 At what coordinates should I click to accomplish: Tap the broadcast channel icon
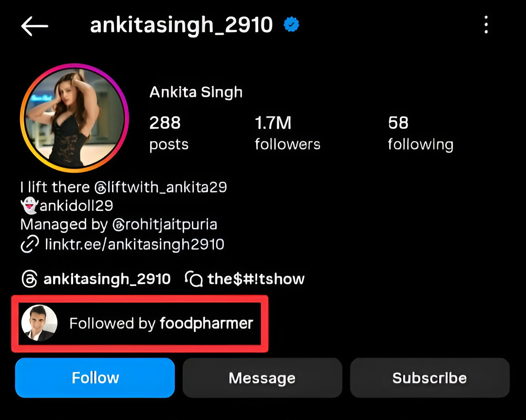point(194,279)
